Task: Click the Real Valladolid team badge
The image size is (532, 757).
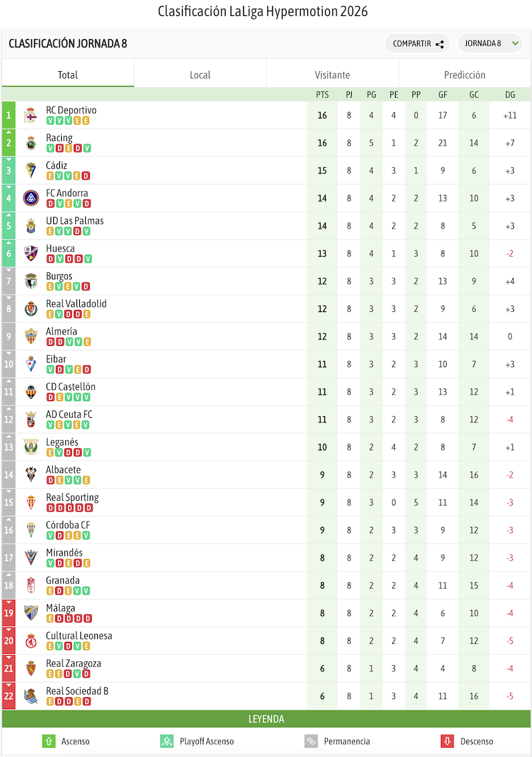Action: point(31,309)
